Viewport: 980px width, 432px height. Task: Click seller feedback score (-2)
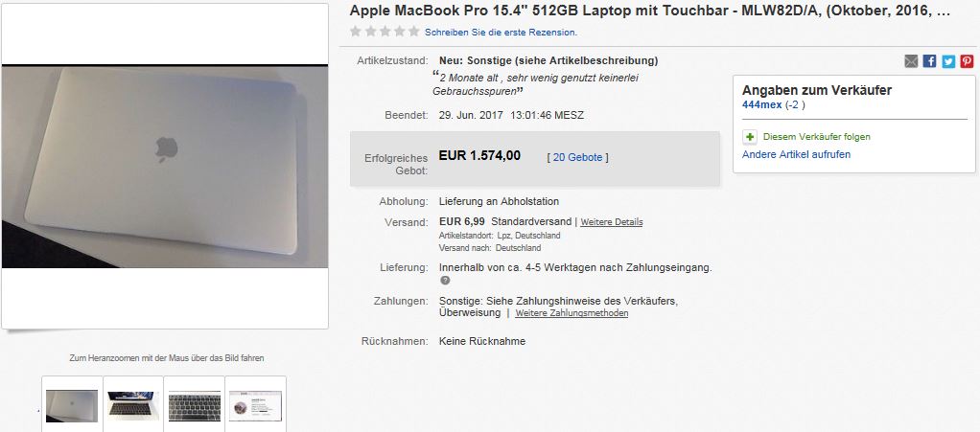[x=795, y=104]
